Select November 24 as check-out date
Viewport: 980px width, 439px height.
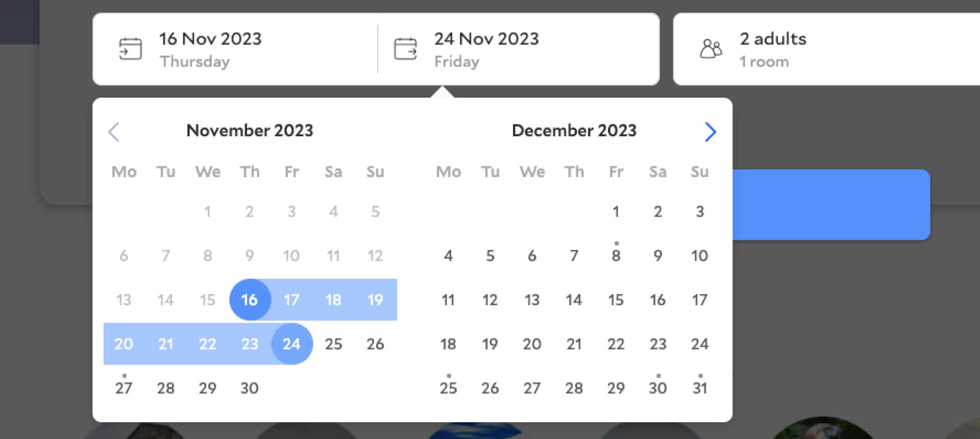tap(291, 344)
